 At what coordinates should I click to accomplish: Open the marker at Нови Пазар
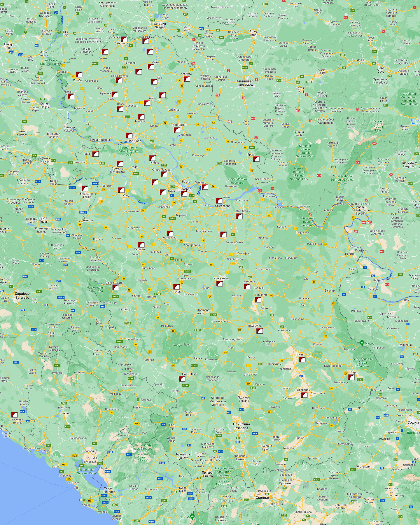pyautogui.click(x=182, y=379)
